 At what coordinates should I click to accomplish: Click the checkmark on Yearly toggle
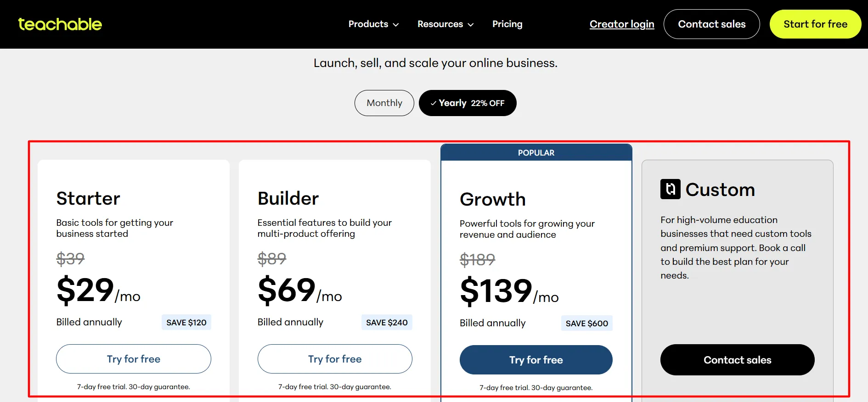pyautogui.click(x=433, y=103)
